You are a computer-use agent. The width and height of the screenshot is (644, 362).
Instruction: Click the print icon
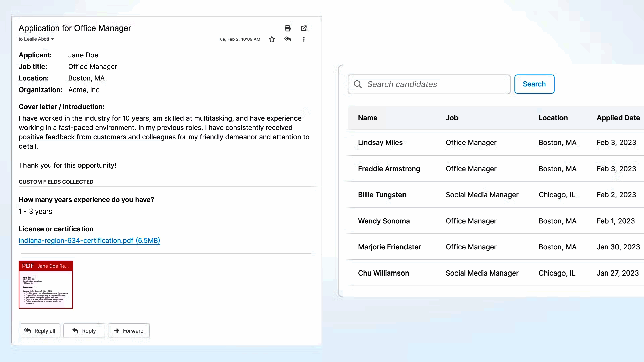288,28
